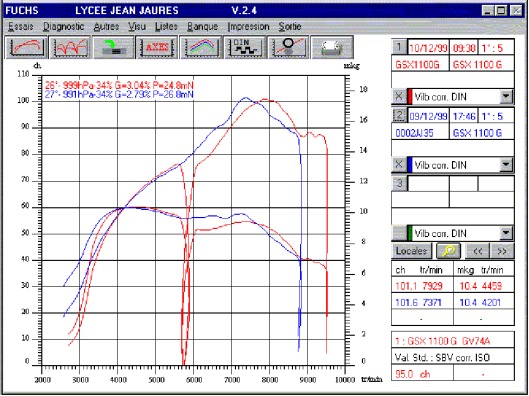
Task: Expand the red curve Vilb corr. DIN dropdown
Action: 506,97
